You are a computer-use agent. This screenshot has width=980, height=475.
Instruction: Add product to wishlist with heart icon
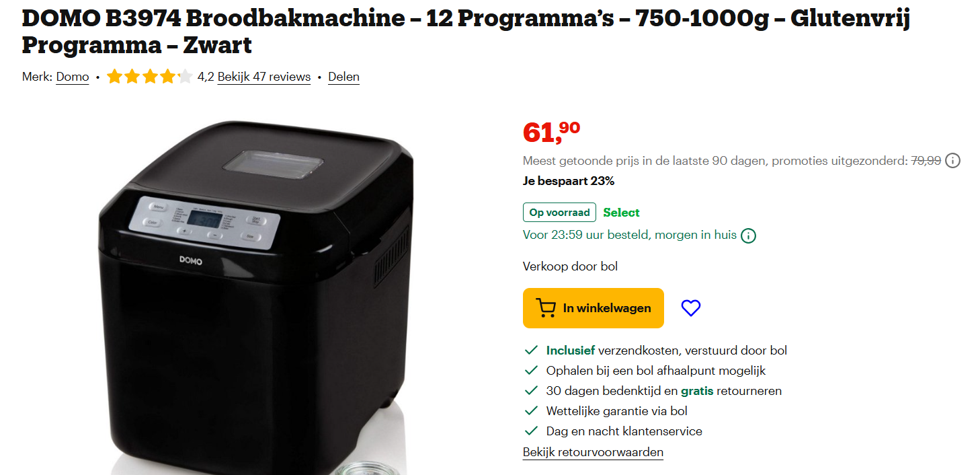pyautogui.click(x=690, y=308)
